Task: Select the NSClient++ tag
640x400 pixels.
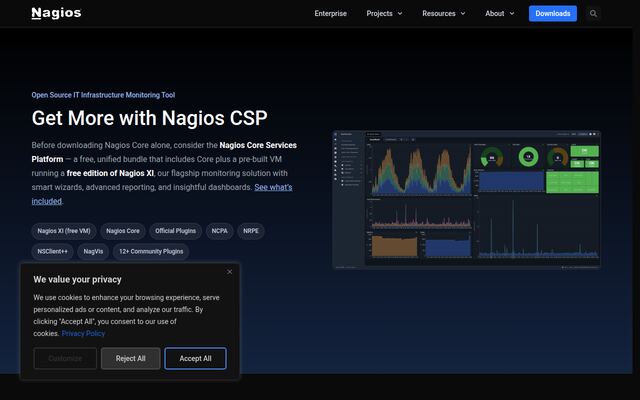Action: point(53,251)
